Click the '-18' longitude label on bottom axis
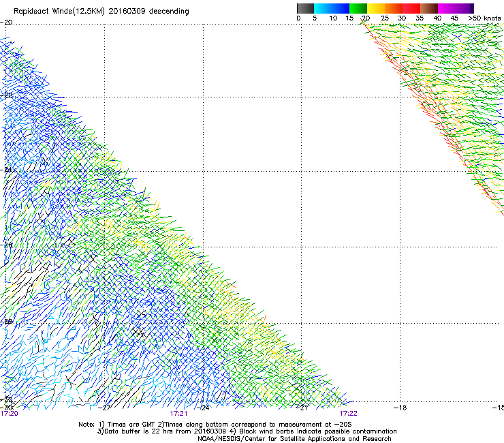The height and width of the screenshot is (443, 504). coord(400,408)
